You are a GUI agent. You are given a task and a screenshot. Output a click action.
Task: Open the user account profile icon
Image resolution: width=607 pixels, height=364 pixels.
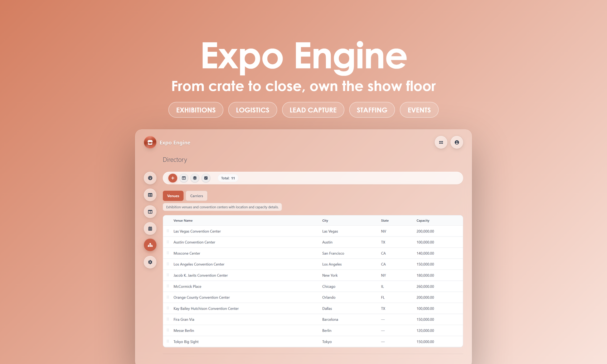(457, 142)
